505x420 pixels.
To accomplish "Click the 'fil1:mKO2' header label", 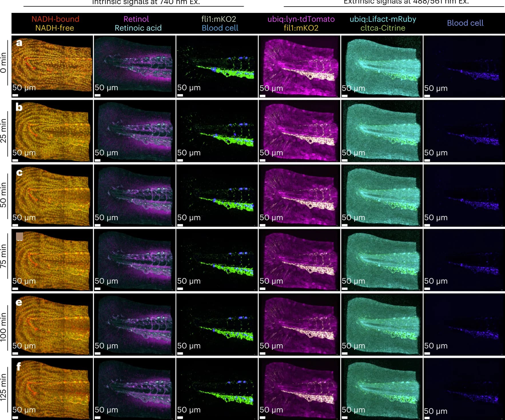I will click(301, 28).
